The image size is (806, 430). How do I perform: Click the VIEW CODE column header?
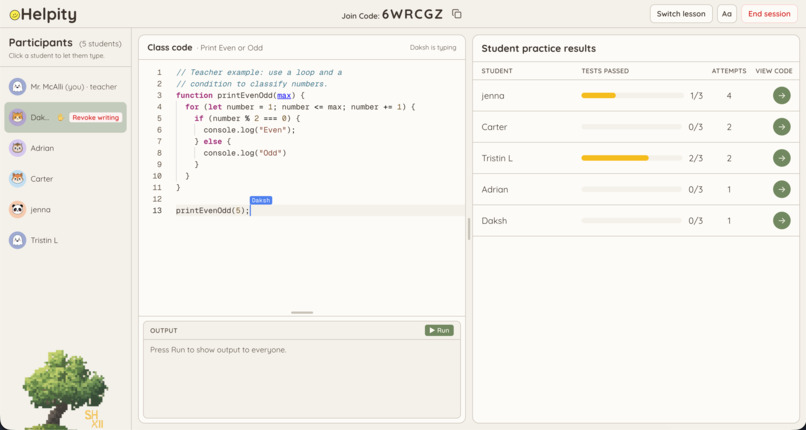(x=774, y=71)
